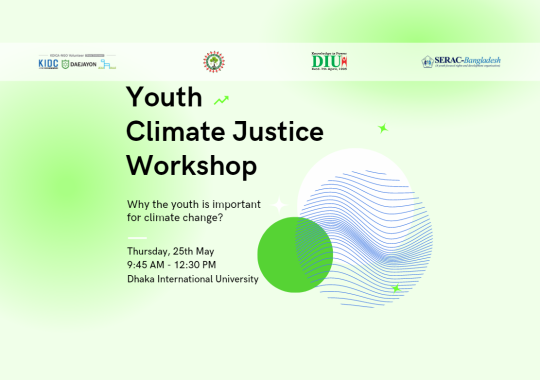Click the small green star on wave graphic
Image resolution: width=540 pixels, height=380 pixels.
pos(396,288)
